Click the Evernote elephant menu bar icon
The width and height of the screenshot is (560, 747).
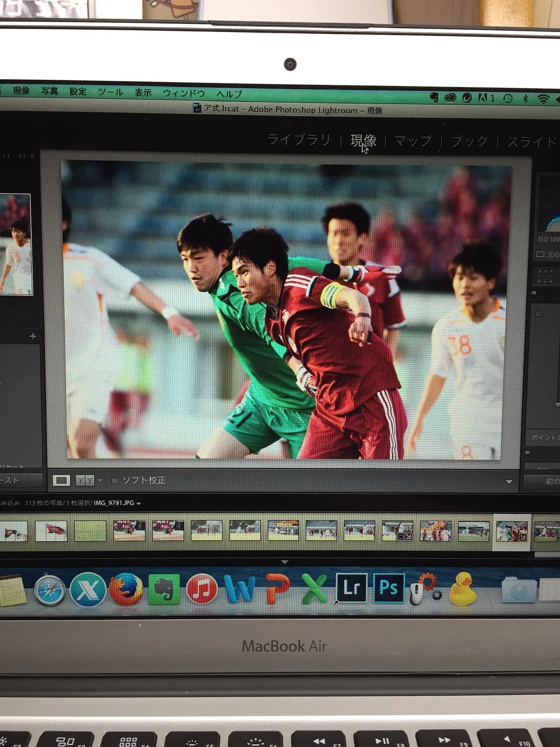tap(434, 97)
